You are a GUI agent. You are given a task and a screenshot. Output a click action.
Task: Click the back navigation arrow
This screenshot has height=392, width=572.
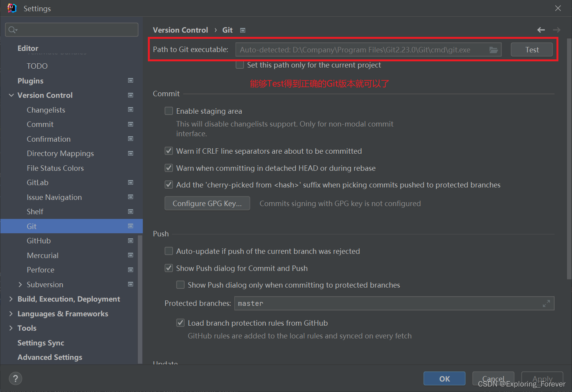point(541,30)
